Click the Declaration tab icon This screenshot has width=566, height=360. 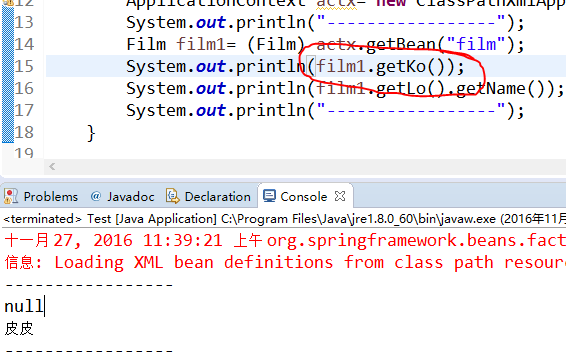[x=173, y=196]
